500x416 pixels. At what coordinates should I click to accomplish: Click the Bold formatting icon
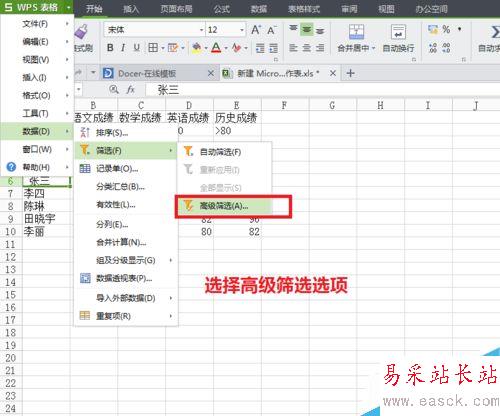click(x=110, y=48)
